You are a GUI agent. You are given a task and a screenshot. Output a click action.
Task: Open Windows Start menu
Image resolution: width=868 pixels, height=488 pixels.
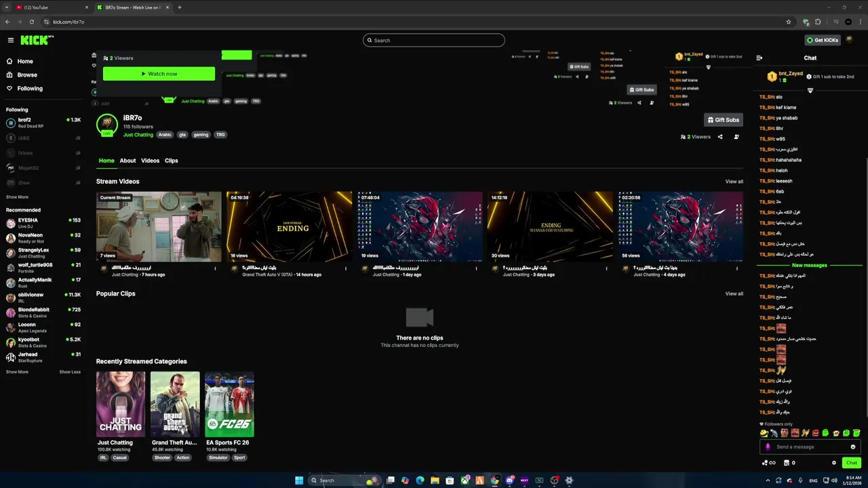299,481
